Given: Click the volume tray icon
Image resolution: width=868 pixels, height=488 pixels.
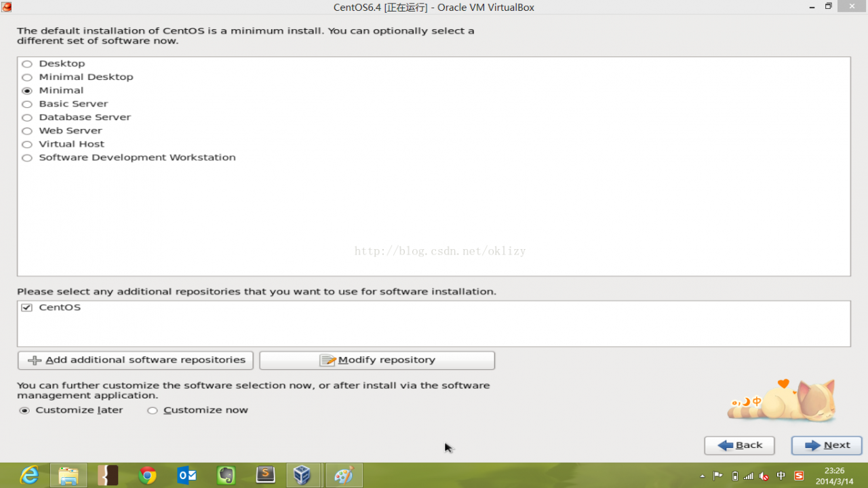Looking at the screenshot, I should (x=764, y=476).
